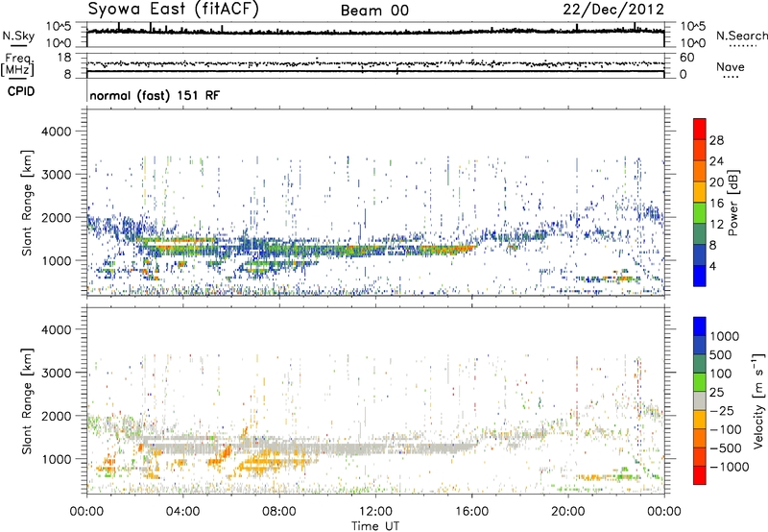The image size is (768, 532).
Task: Click the 'Syowa East (fitACF)' title text
Action: [x=173, y=9]
